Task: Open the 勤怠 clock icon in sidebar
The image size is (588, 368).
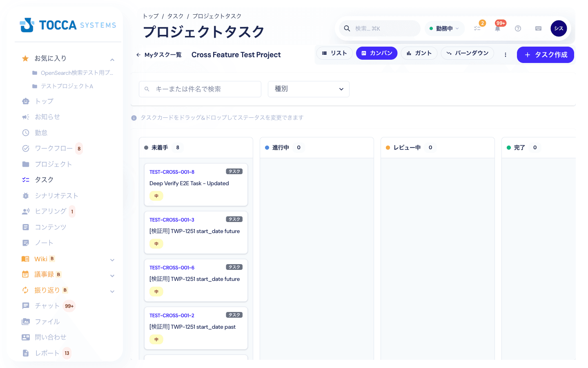Action: click(x=26, y=133)
